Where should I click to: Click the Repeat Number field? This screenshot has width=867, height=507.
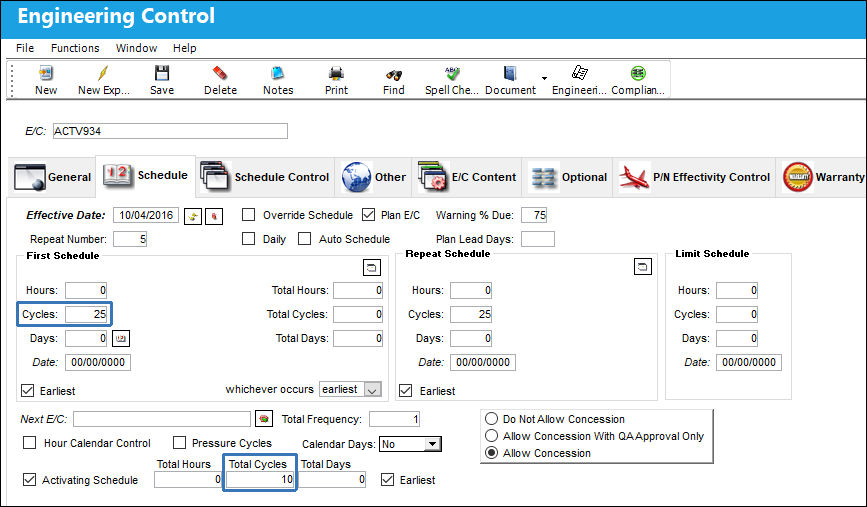pos(130,239)
